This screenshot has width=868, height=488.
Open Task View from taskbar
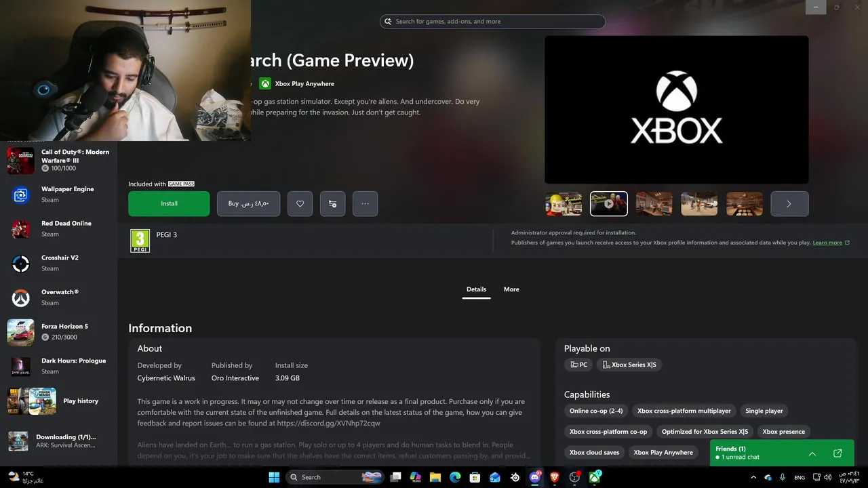(396, 477)
